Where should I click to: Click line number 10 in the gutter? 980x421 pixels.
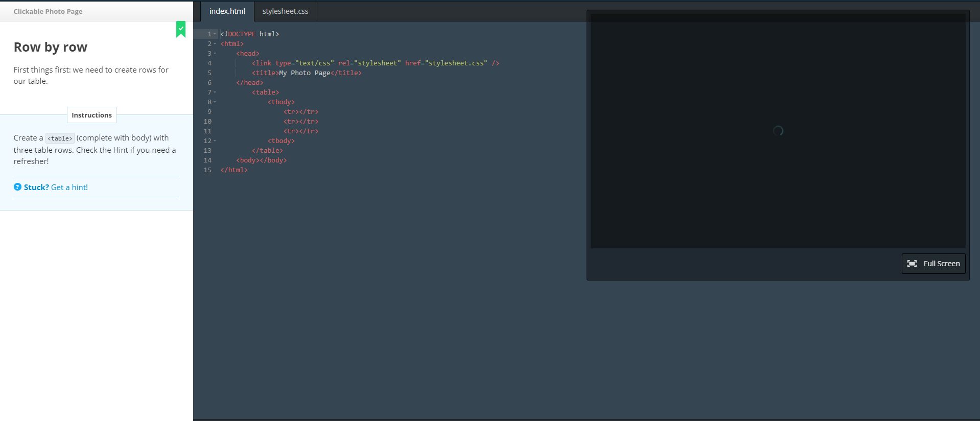[x=207, y=122]
